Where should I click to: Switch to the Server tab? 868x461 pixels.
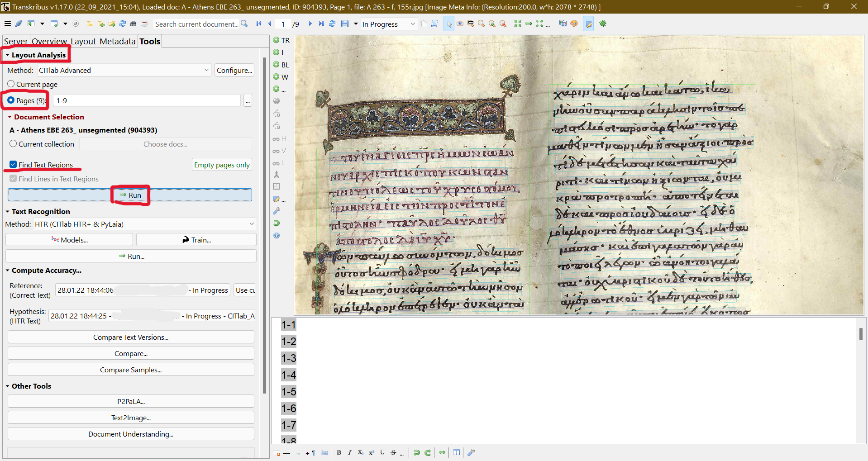point(16,41)
